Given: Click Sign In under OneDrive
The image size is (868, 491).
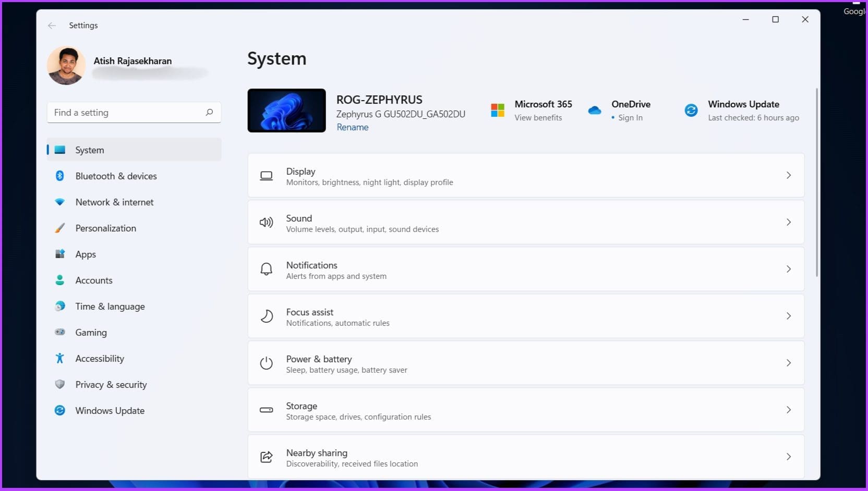Looking at the screenshot, I should click(630, 117).
